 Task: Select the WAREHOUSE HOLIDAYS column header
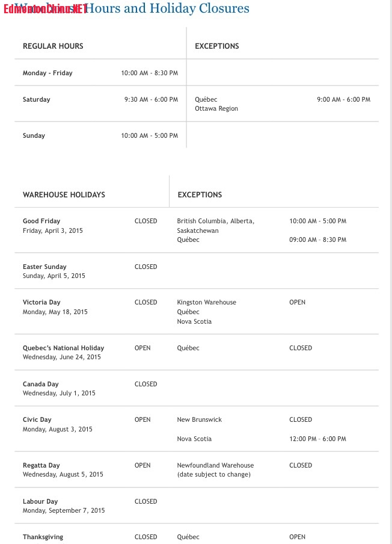(x=64, y=195)
